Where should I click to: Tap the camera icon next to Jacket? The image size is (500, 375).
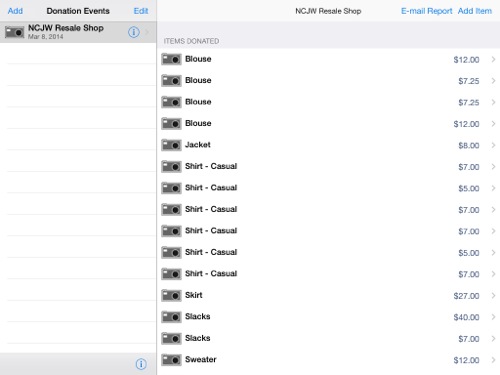[x=171, y=145]
